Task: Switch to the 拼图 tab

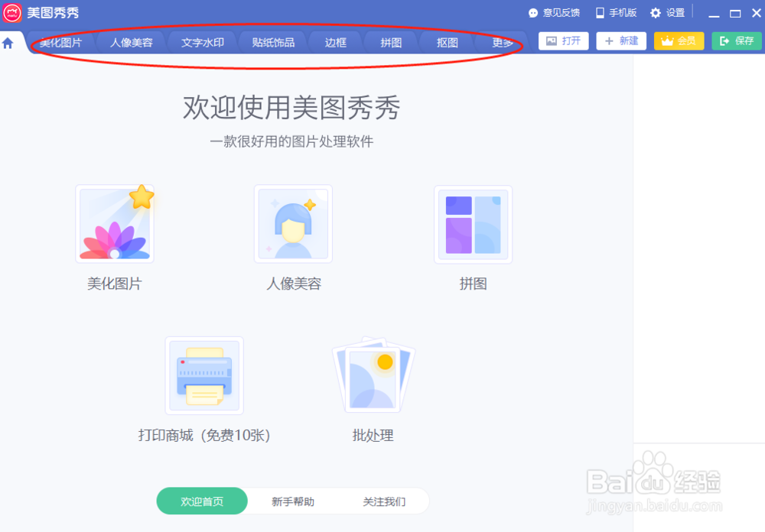Action: [x=391, y=43]
